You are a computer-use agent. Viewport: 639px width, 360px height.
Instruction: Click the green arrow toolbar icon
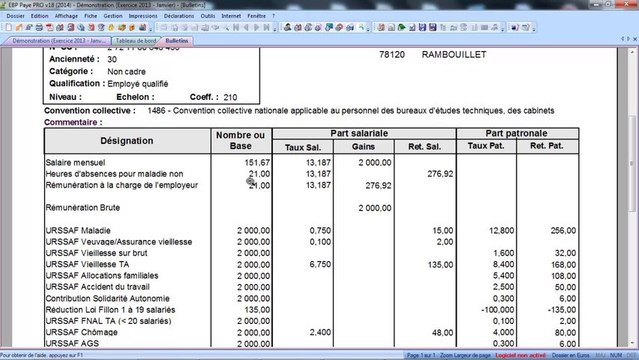(x=401, y=27)
